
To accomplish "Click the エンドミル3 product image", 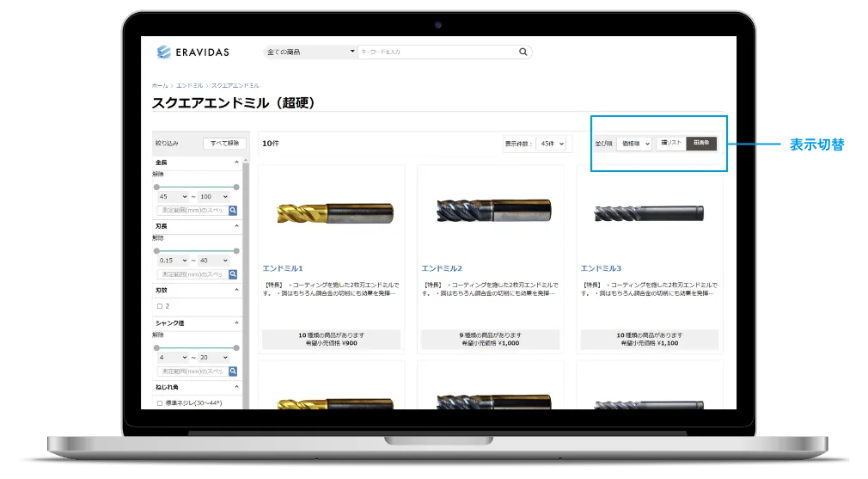I will (649, 213).
